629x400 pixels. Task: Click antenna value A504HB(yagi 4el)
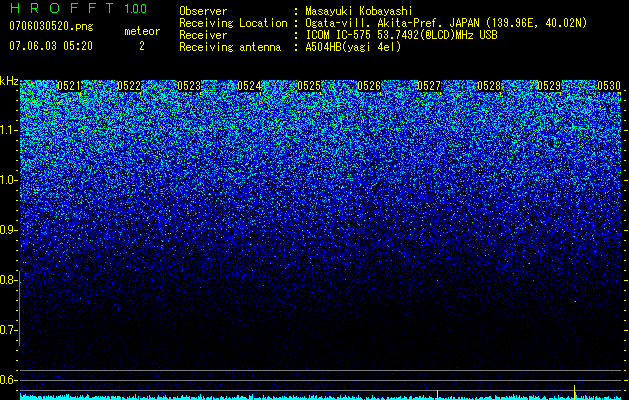[353, 47]
